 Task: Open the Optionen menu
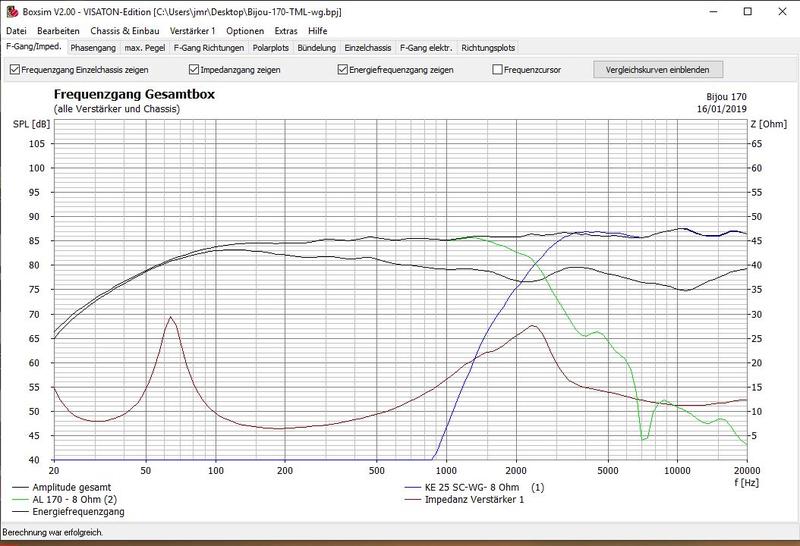coord(245,31)
